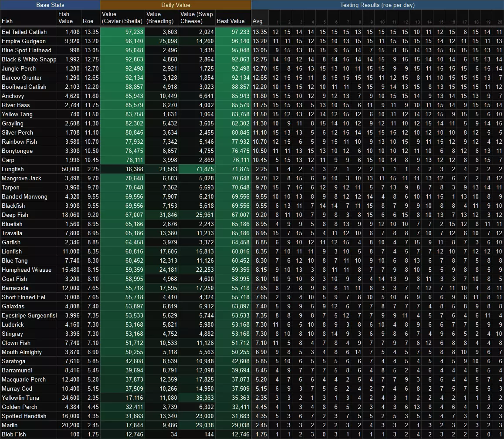
Task: Select the 'Macquarie Perch' name cell
Action: coord(29,380)
